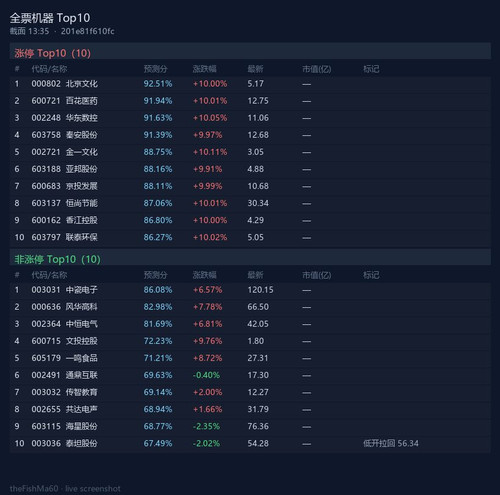This screenshot has width=500, height=495.
Task: Click the hash 201e81f610fc
Action: [87, 31]
